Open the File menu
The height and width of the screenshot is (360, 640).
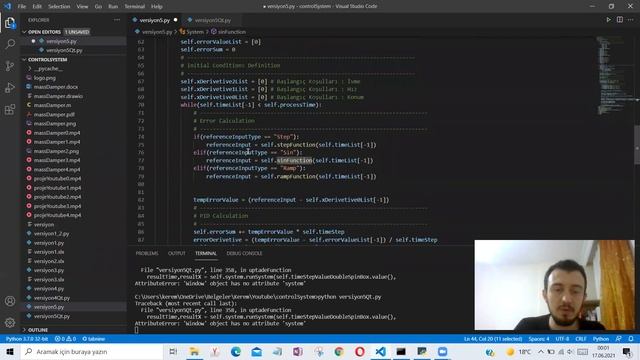coord(22,7)
